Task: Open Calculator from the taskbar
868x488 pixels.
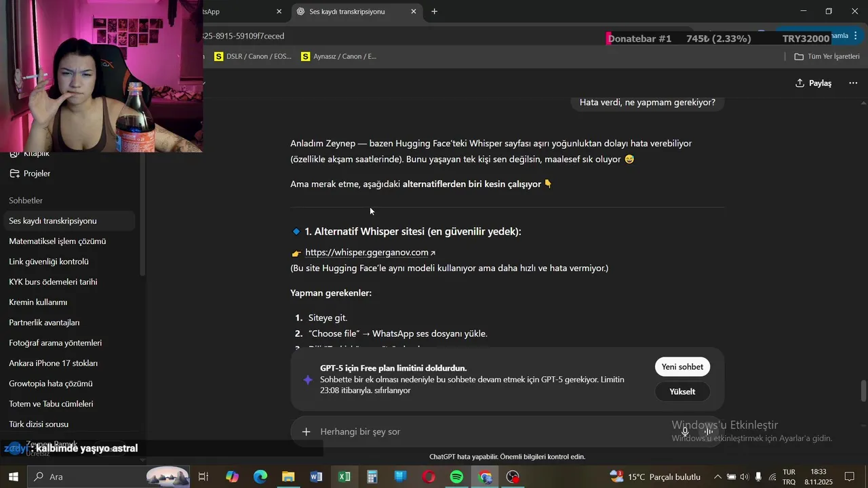Action: 372,476
